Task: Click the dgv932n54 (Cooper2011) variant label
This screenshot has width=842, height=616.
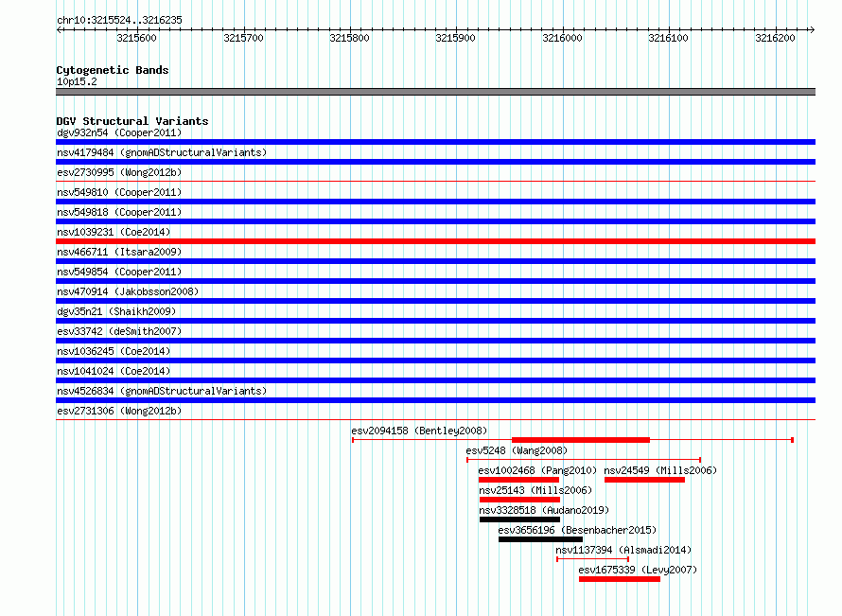Action: 119,132
